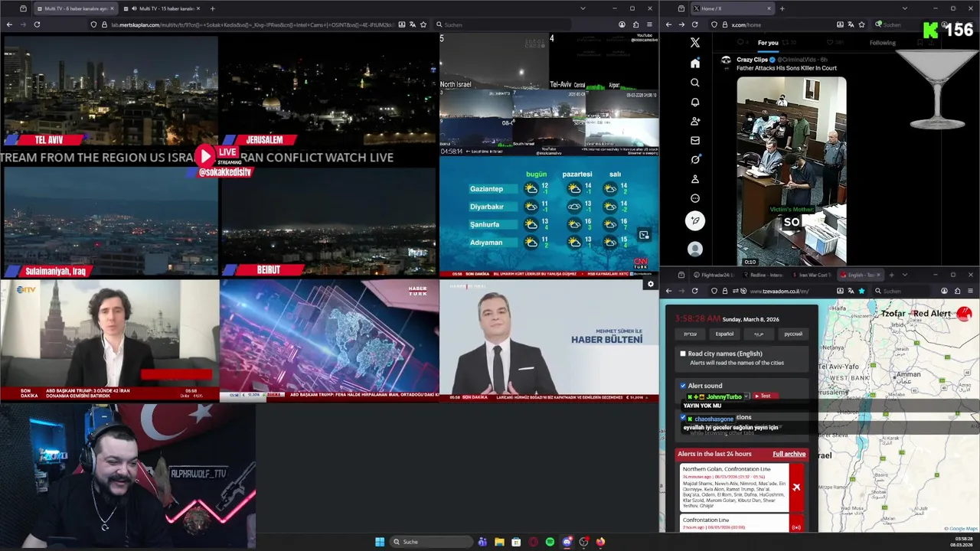Open X home icon in sidebar
The width and height of the screenshot is (980, 551).
tap(695, 64)
